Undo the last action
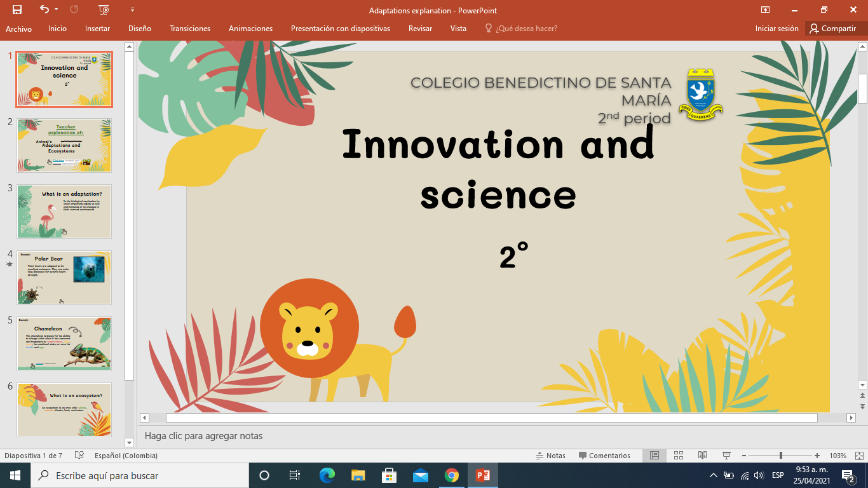The width and height of the screenshot is (868, 488). pos(44,10)
